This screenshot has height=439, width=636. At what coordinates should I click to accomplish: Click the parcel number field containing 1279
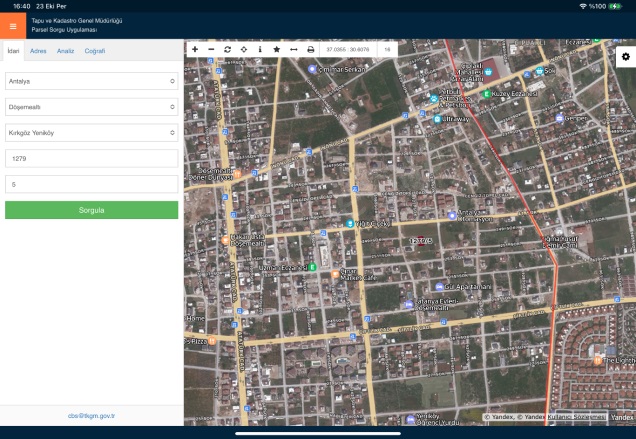point(91,158)
